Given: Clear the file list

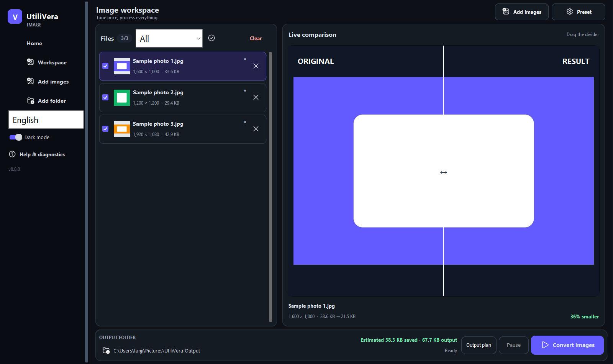Looking at the screenshot, I should pos(256,38).
